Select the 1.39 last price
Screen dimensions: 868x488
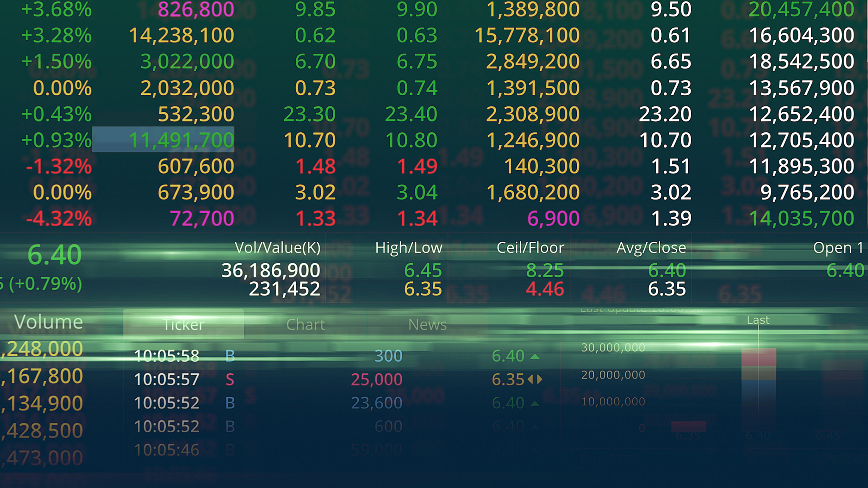pos(671,219)
